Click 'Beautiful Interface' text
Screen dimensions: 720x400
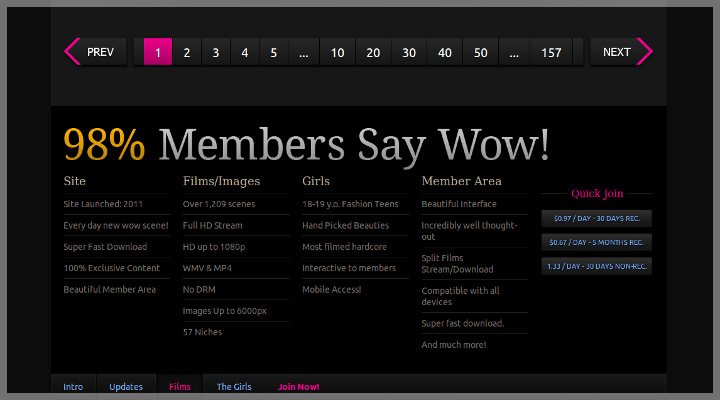pos(459,204)
